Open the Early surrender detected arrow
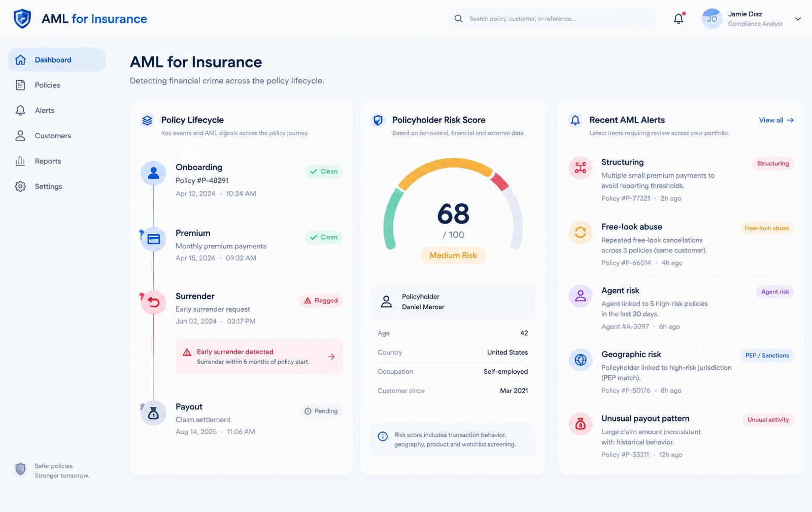Viewport: 812px width, 512px height. [331, 357]
